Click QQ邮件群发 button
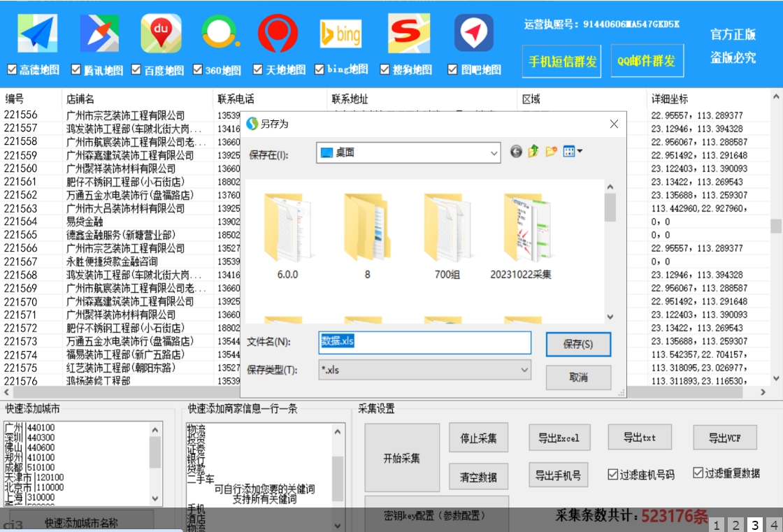The height and width of the screenshot is (532, 783). click(x=647, y=61)
